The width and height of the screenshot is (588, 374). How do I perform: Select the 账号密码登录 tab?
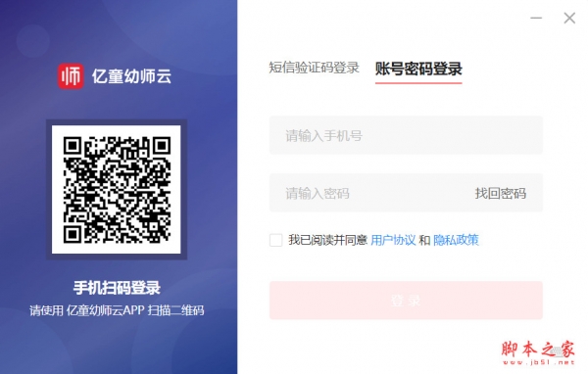[x=418, y=69]
